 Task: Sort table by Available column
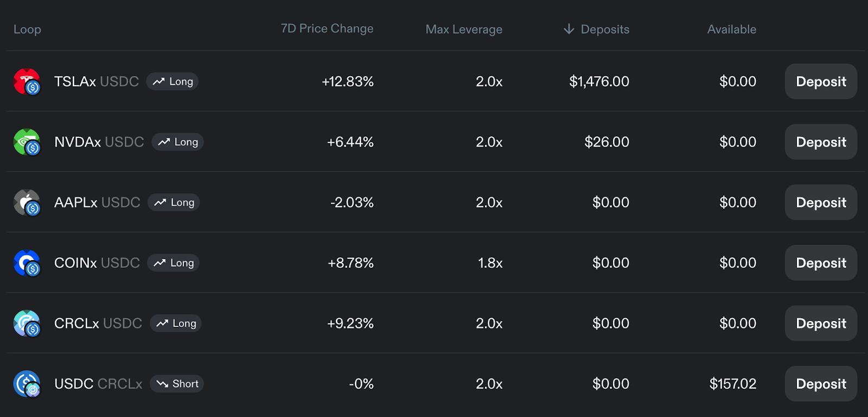pyautogui.click(x=731, y=29)
